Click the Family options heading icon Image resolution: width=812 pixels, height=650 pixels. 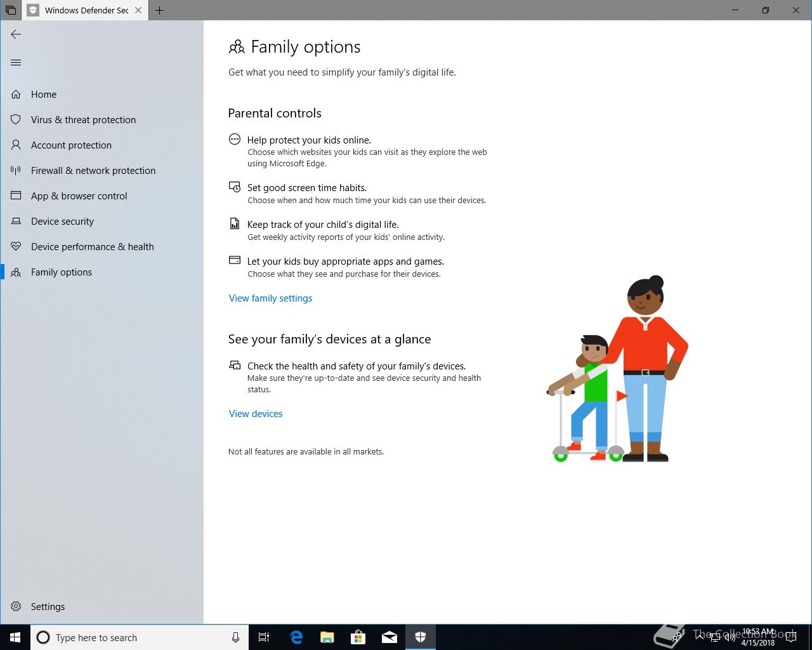click(237, 47)
